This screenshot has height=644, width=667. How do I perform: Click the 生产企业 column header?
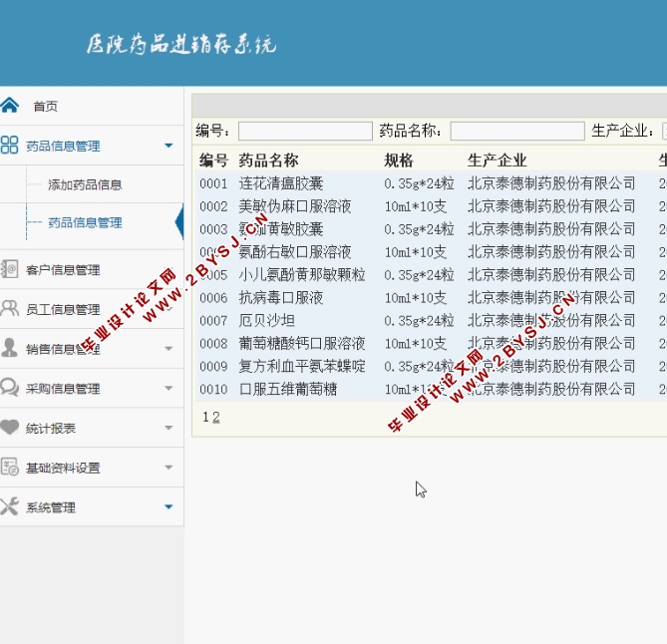[x=497, y=161]
